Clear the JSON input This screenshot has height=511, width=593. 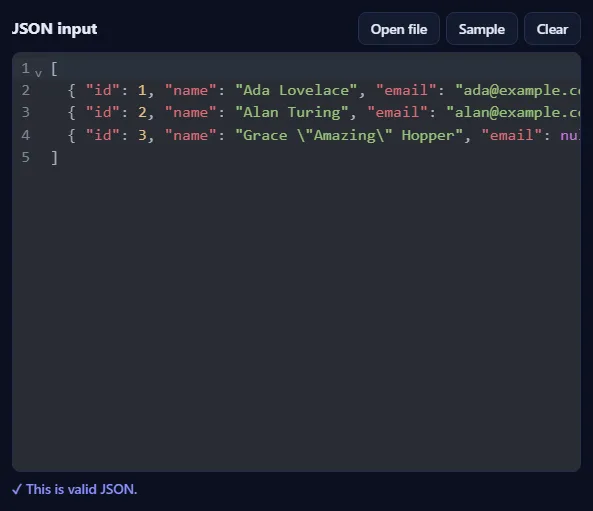[552, 29]
